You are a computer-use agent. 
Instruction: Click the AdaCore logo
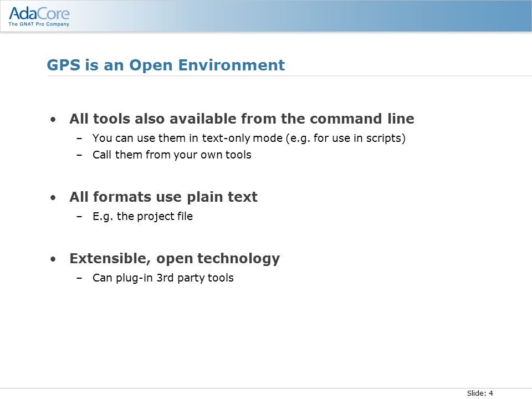click(x=39, y=16)
